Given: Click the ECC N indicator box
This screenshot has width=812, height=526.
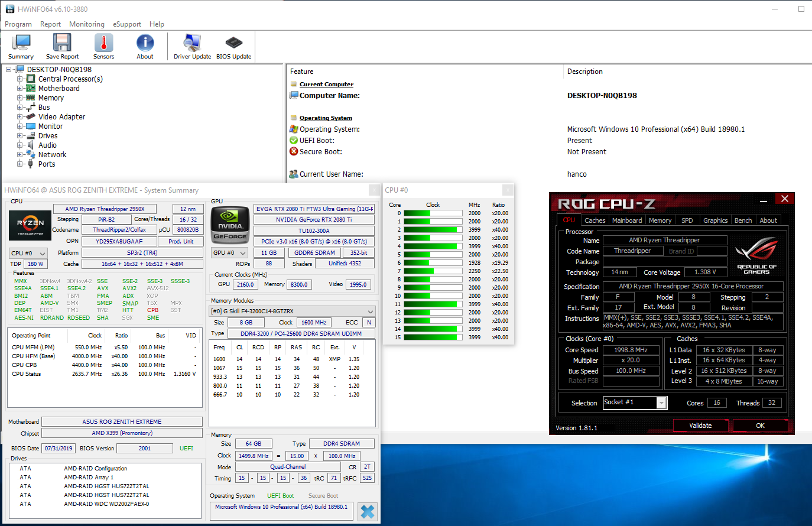Looking at the screenshot, I should pos(369,322).
